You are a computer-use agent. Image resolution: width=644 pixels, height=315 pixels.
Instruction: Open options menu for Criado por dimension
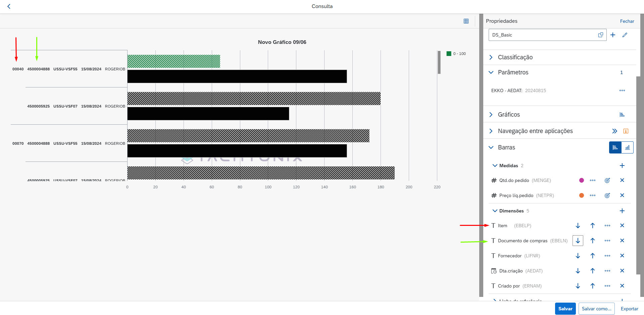(607, 286)
